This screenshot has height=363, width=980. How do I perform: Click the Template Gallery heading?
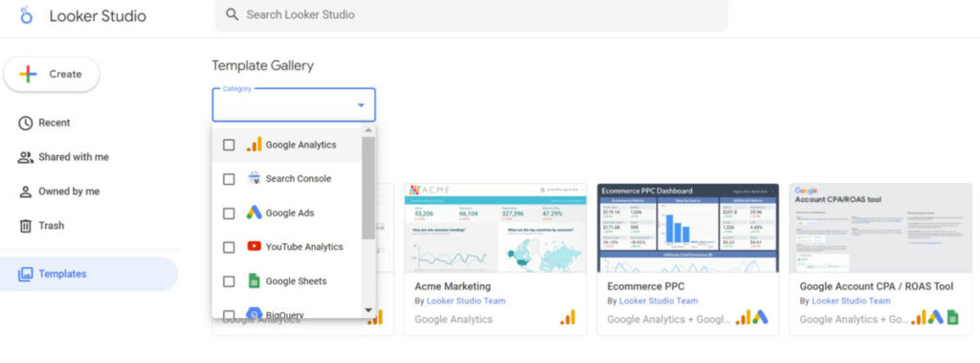point(262,66)
